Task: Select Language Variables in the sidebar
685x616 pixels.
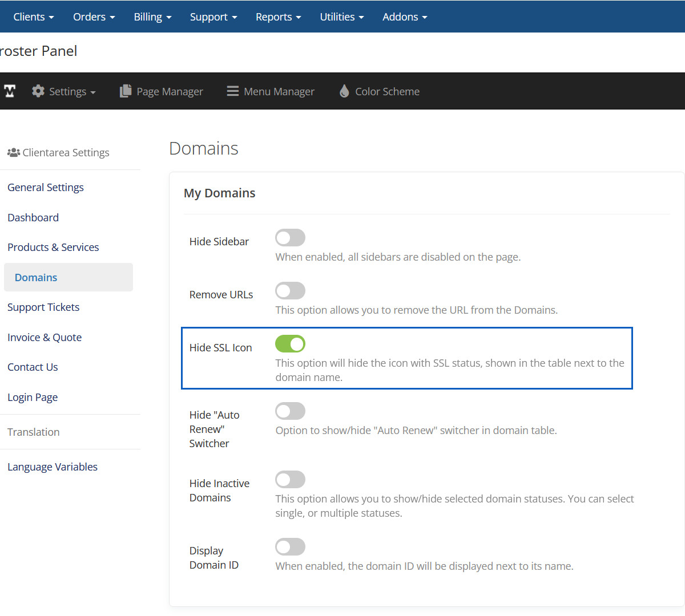Action: (53, 467)
